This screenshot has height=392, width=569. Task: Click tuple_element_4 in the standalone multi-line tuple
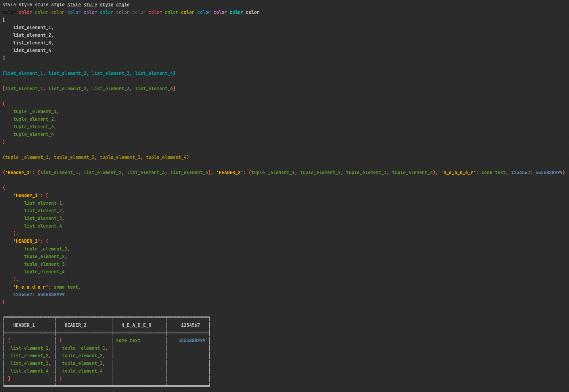click(33, 134)
